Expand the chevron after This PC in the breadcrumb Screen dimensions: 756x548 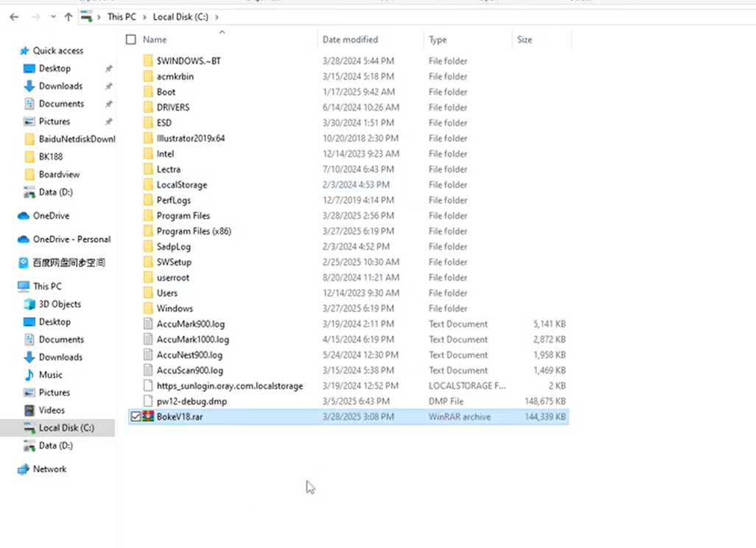147,17
